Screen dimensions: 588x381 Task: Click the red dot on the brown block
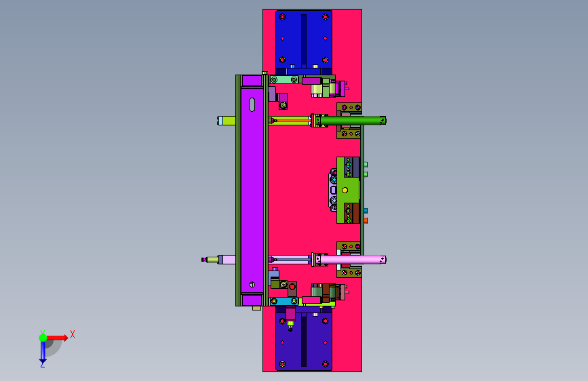(x=292, y=287)
